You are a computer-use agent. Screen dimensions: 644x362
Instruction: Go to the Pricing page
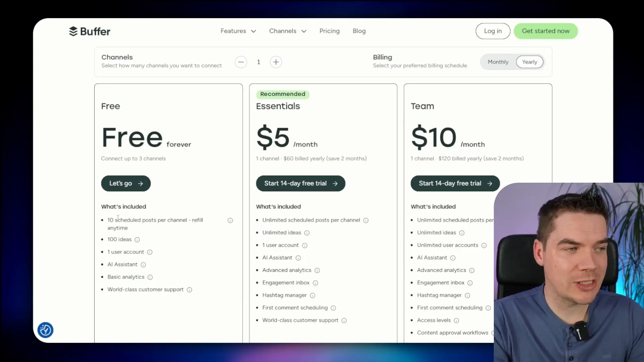coord(329,31)
